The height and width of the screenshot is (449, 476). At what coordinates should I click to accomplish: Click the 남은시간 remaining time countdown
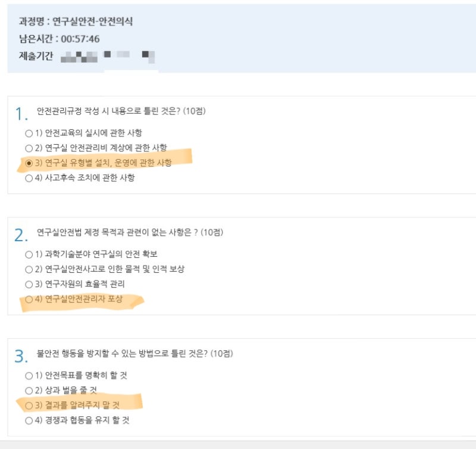click(59, 39)
